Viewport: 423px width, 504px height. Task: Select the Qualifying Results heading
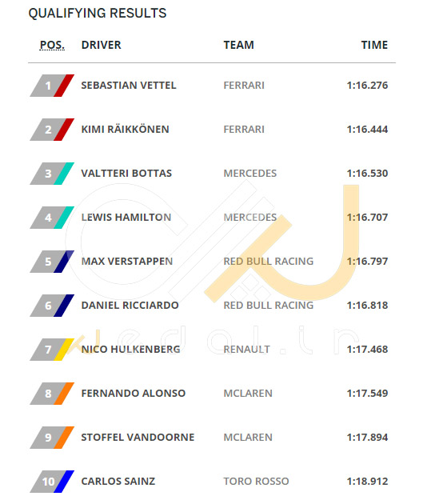(98, 13)
